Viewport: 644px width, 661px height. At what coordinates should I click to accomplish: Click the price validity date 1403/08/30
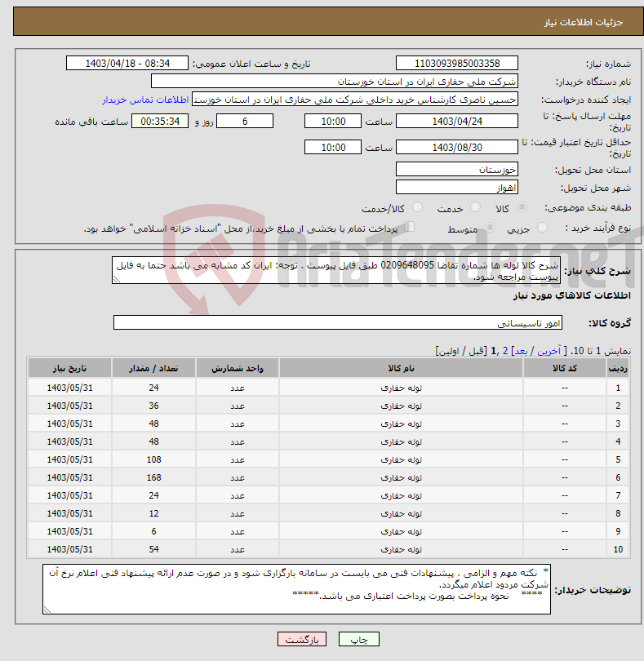point(457,147)
